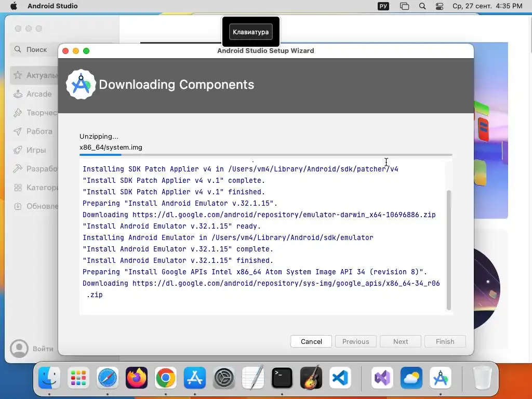The width and height of the screenshot is (532, 399).
Task: Open TextEdit from the dock
Action: 253,378
